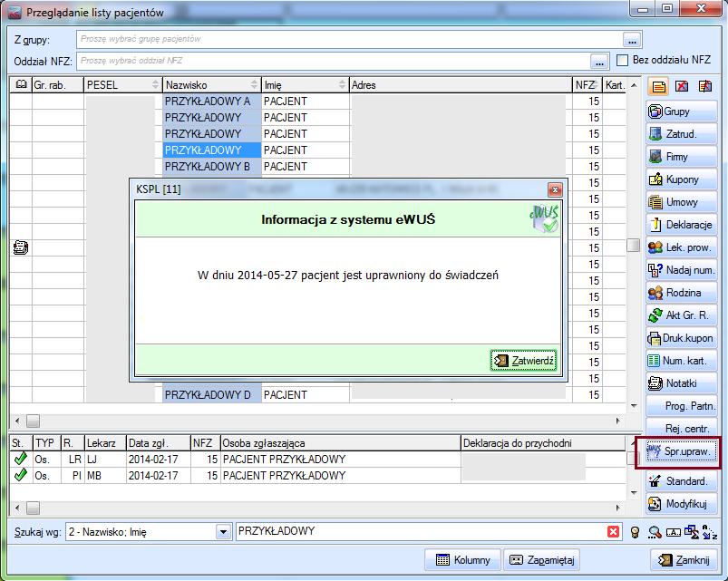Sort by Nazwisko column header
Screen dimensions: 728x581
[x=212, y=85]
